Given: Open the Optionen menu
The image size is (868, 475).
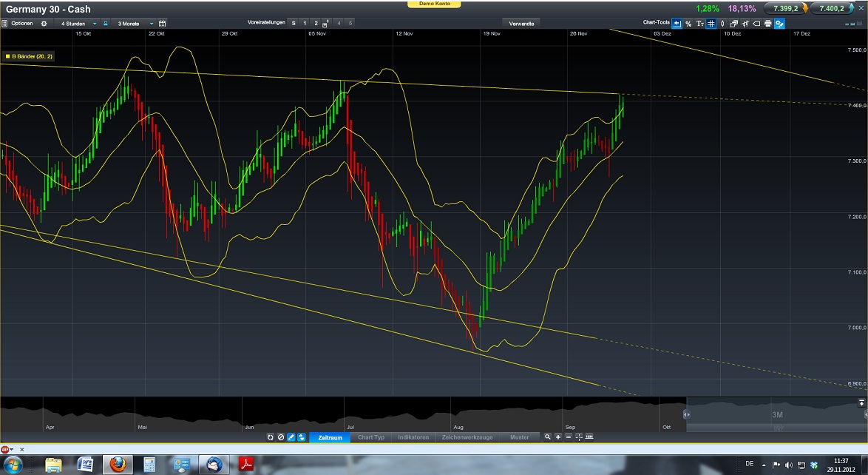Looking at the screenshot, I should point(22,24).
